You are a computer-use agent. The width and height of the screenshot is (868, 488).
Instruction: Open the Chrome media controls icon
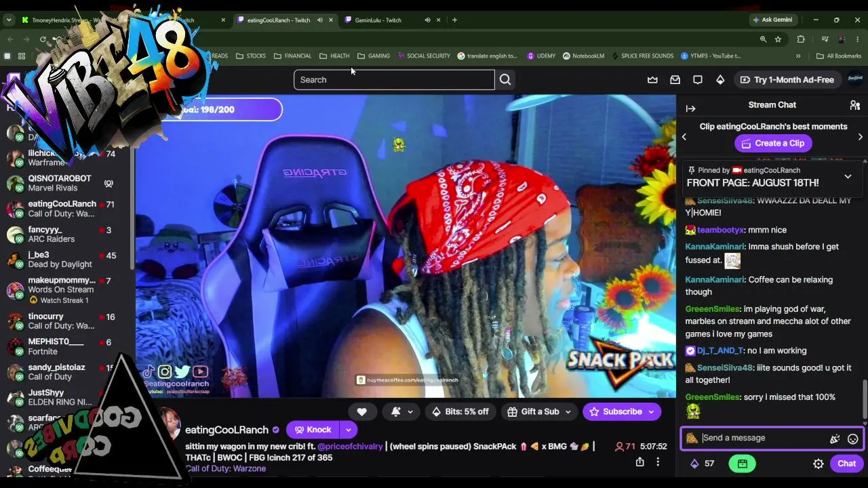pos(825,39)
